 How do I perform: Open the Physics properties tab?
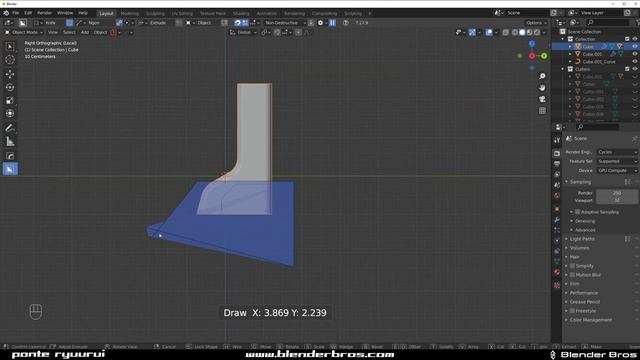[x=557, y=241]
